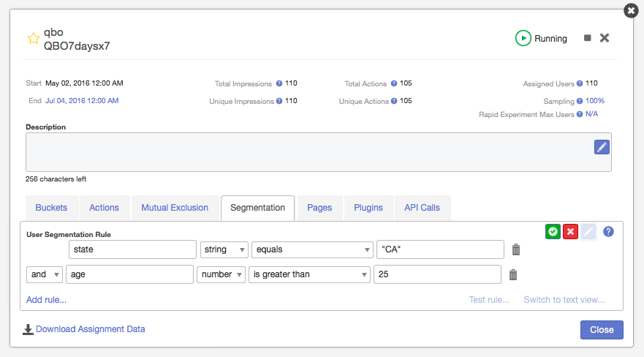This screenshot has height=357, width=644.
Task: Click the download icon beside Assignment Data
Action: coord(28,329)
